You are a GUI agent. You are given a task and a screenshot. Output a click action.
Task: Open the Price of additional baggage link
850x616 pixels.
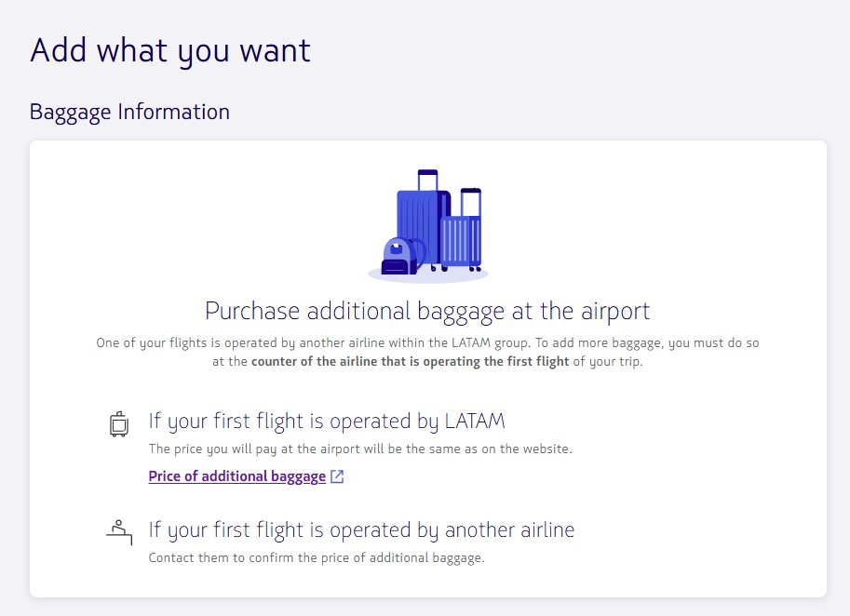coord(236,476)
